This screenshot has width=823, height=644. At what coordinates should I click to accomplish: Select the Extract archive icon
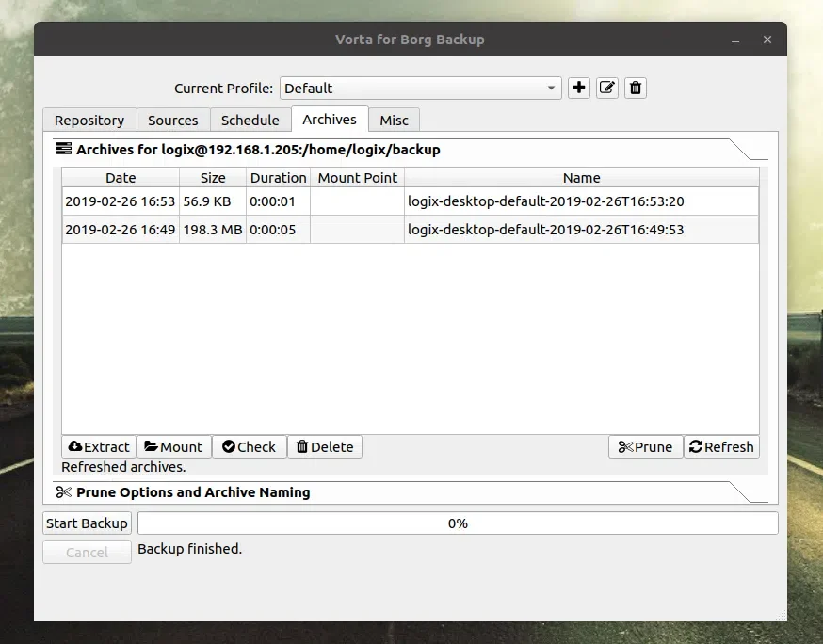point(73,446)
